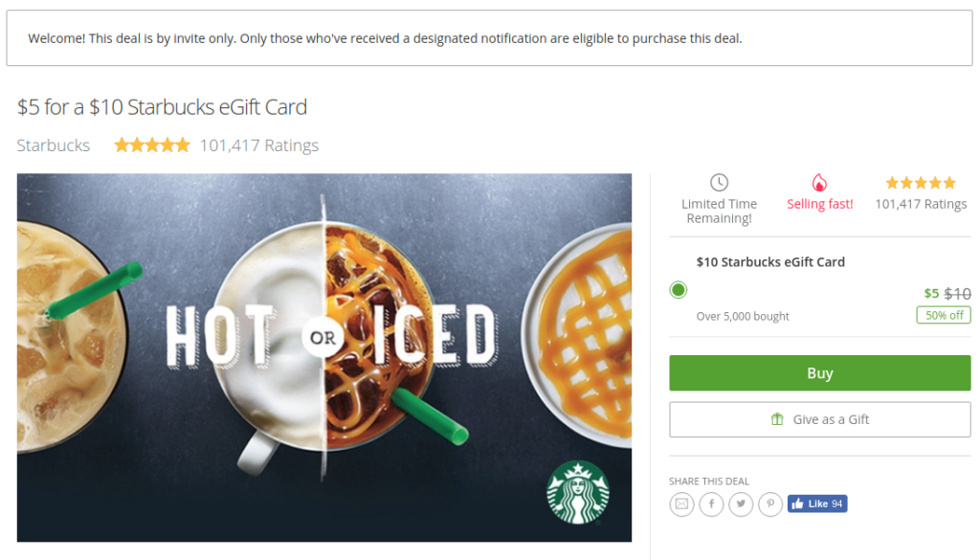Viewport: 980px width, 560px height.
Task: Click the five-star icons above 101,417 Ratings
Action: (x=920, y=182)
